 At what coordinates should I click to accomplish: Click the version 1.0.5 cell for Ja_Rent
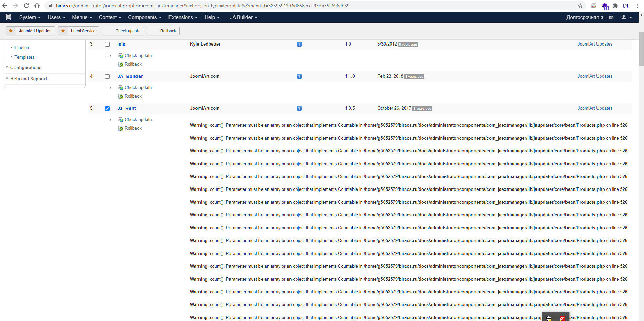(x=350, y=108)
